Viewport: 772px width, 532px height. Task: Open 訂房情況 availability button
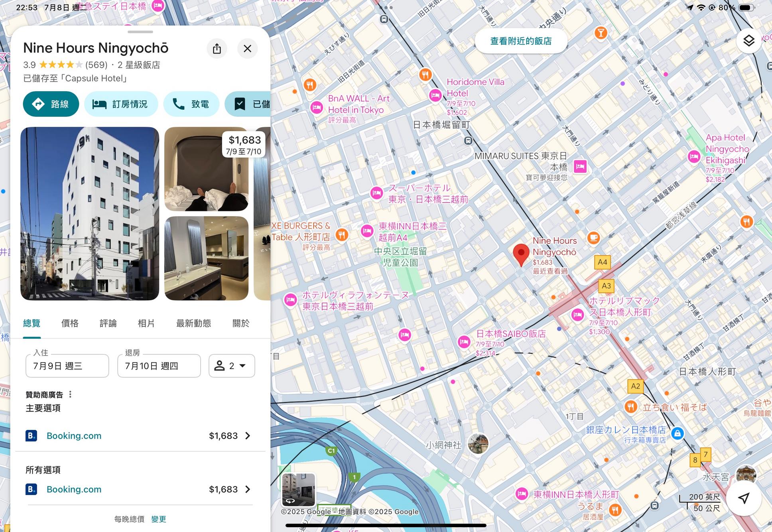coord(121,104)
